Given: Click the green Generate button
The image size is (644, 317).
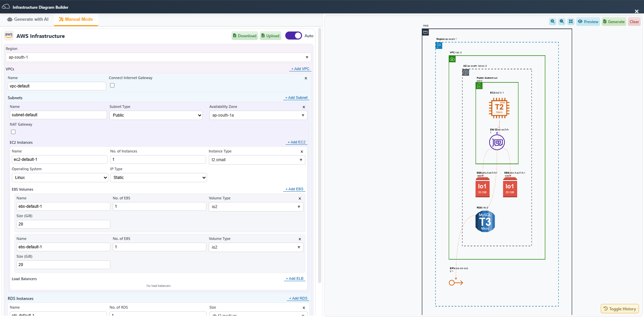Looking at the screenshot, I should (614, 22).
